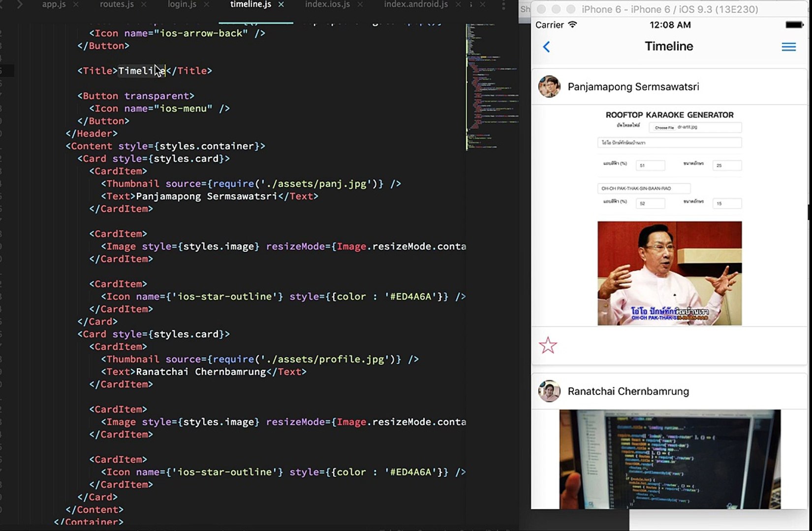Open the editor tab overflow menu dots
812x531 pixels.
click(503, 5)
